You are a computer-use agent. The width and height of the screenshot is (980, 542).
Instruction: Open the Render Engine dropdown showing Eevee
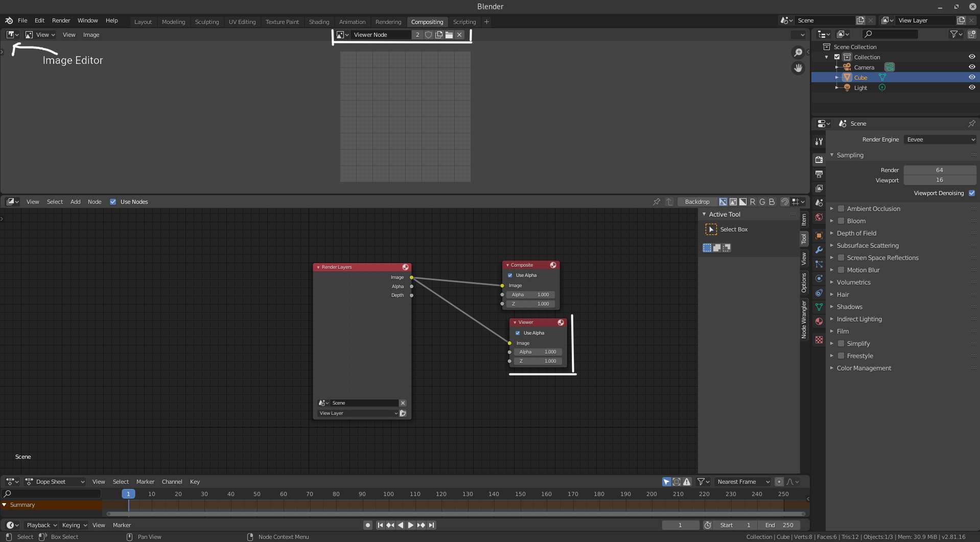point(940,139)
